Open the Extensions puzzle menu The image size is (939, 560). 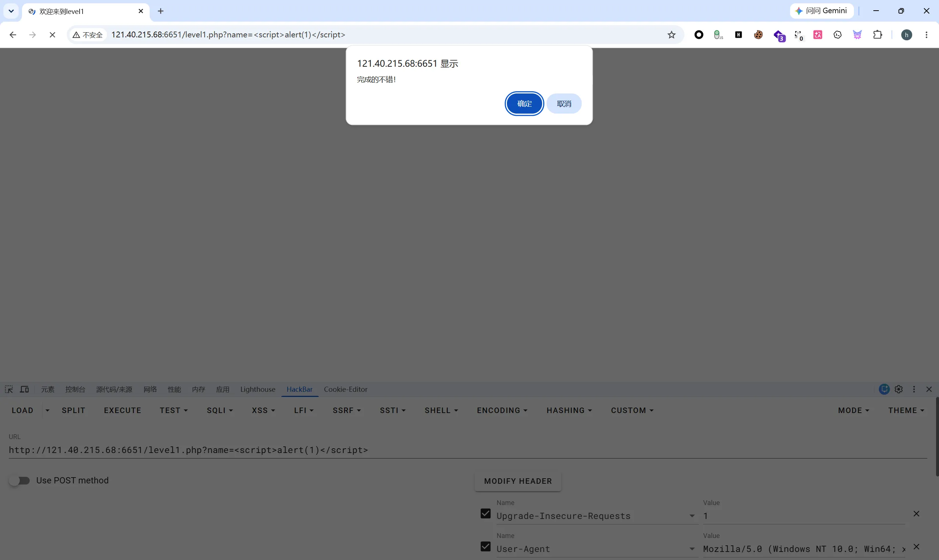[x=878, y=35]
